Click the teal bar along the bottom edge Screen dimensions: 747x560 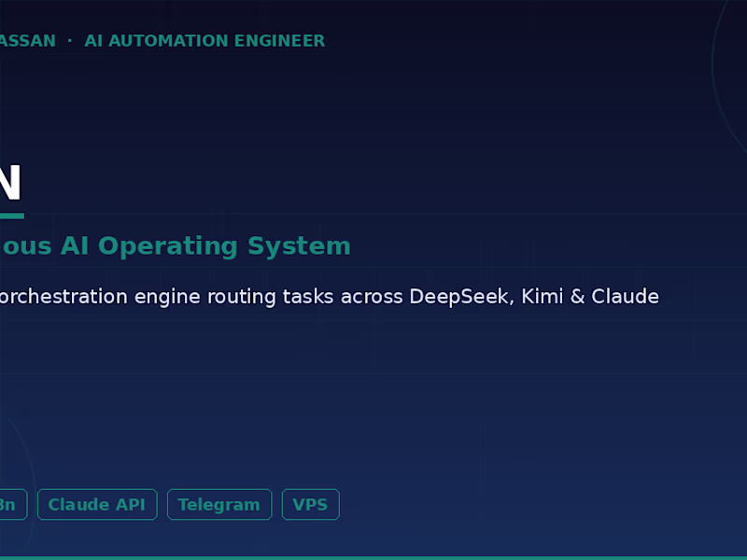[373, 557]
